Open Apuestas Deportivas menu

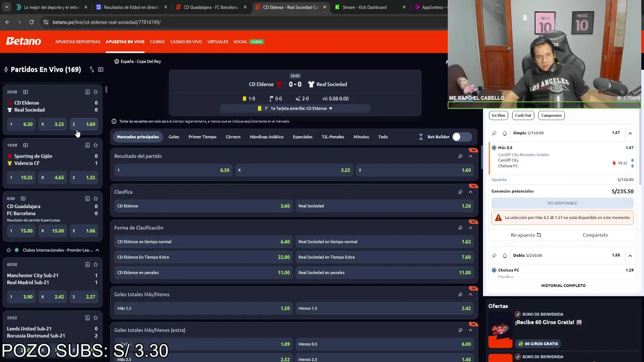click(77, 42)
